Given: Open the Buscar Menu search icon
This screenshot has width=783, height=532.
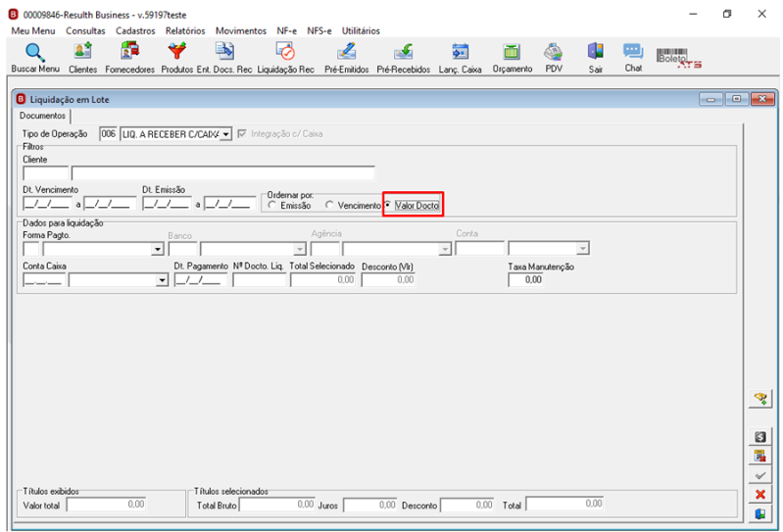Looking at the screenshot, I should [35, 52].
